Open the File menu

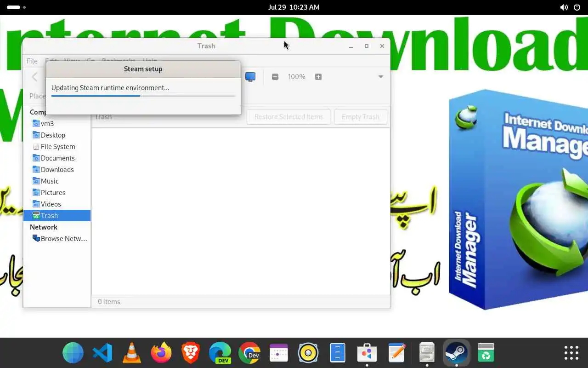click(x=32, y=61)
